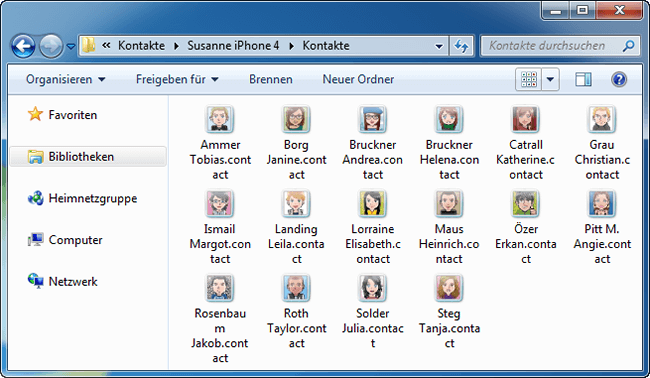Click the Özer Erkan.contact file name
The image size is (650, 378).
526,244
